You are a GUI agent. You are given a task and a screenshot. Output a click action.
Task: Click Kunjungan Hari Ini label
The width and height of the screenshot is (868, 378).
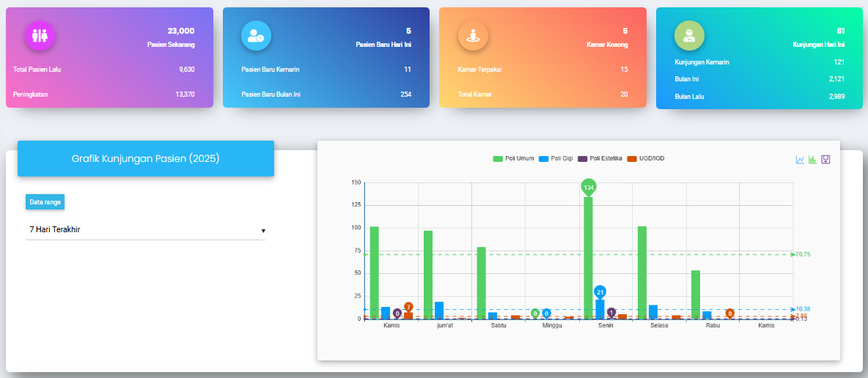pos(819,44)
